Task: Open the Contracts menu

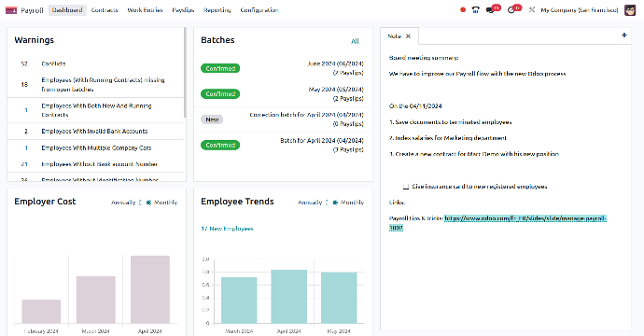Action: 105,10
